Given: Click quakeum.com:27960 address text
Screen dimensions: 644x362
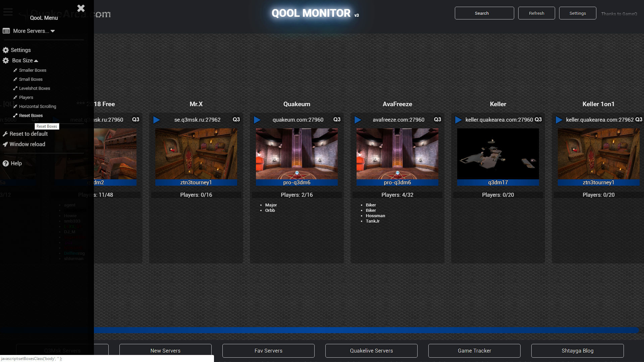Looking at the screenshot, I should point(298,120).
